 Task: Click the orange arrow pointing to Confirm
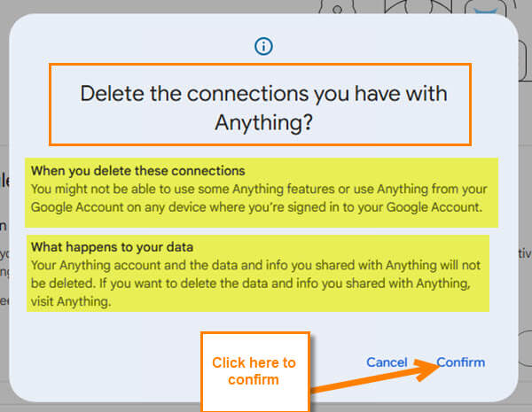click(x=374, y=375)
